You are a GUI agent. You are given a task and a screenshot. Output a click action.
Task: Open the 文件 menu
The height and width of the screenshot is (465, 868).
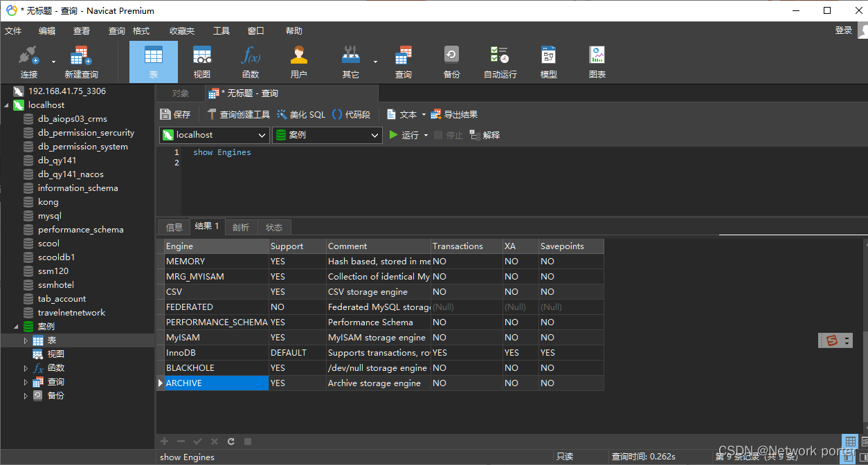pos(13,30)
